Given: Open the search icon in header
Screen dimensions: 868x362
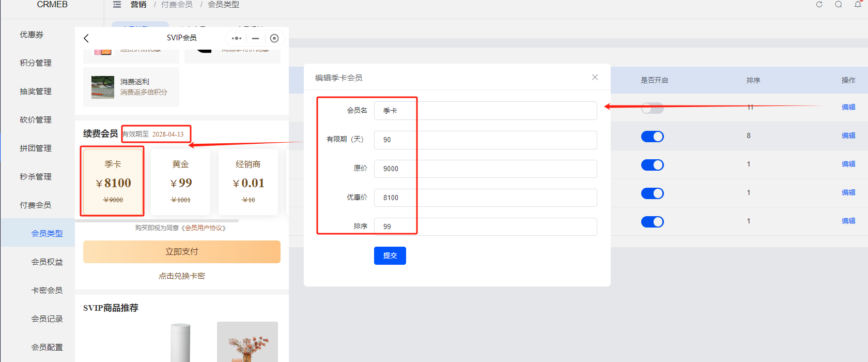Looking at the screenshot, I should point(839,5).
